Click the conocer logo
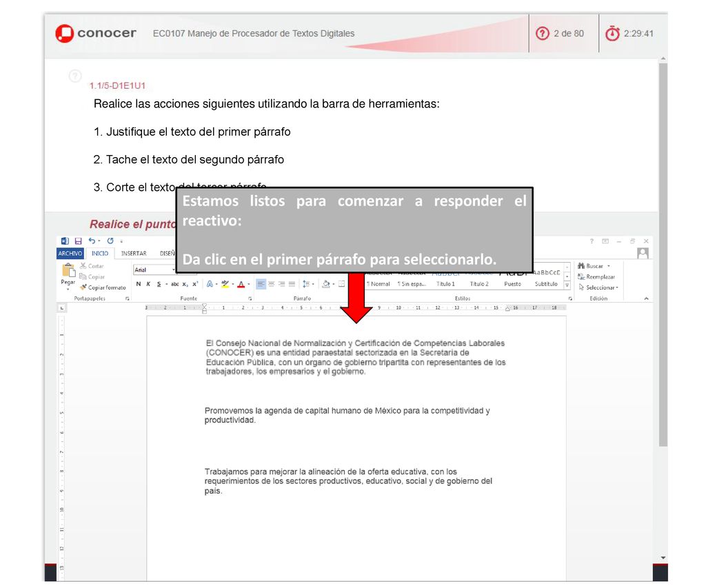Screen dimensions: 706x588 tap(95, 33)
